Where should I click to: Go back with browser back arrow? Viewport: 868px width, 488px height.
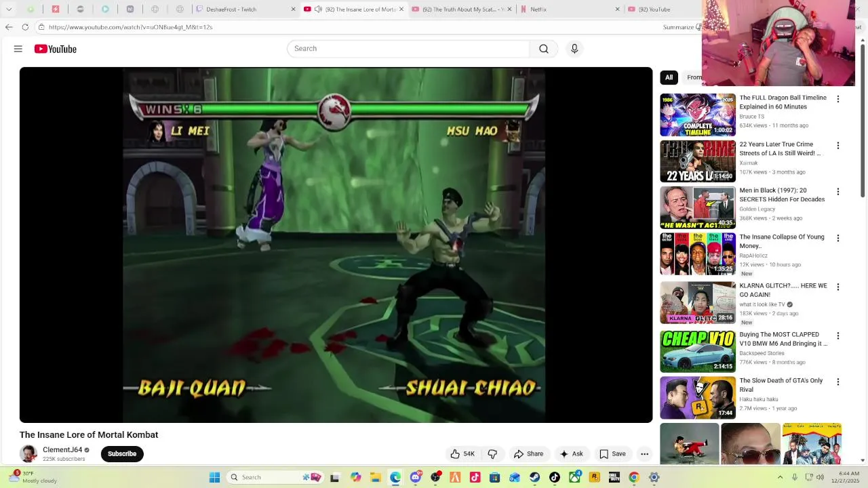pos(9,27)
